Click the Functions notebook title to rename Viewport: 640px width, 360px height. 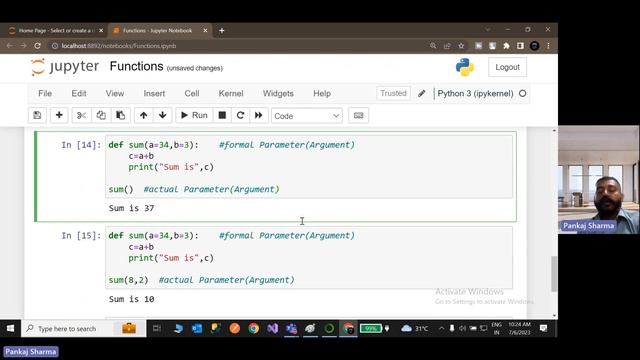pyautogui.click(x=136, y=67)
